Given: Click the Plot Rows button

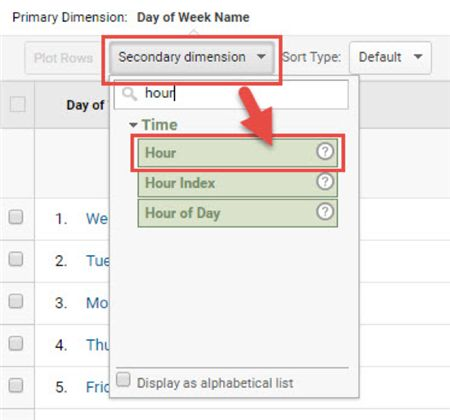Looking at the screenshot, I should pyautogui.click(x=63, y=58).
